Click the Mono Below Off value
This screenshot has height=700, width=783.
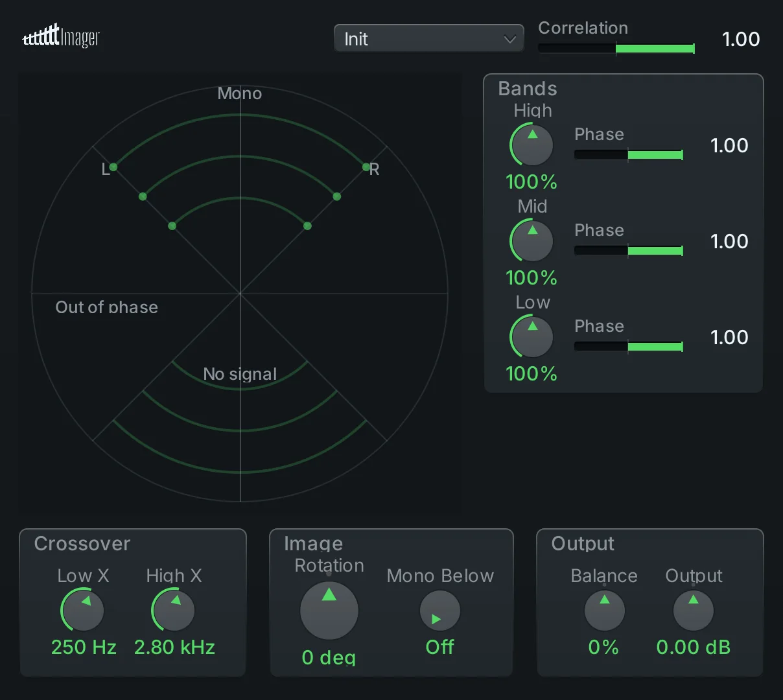pos(440,647)
